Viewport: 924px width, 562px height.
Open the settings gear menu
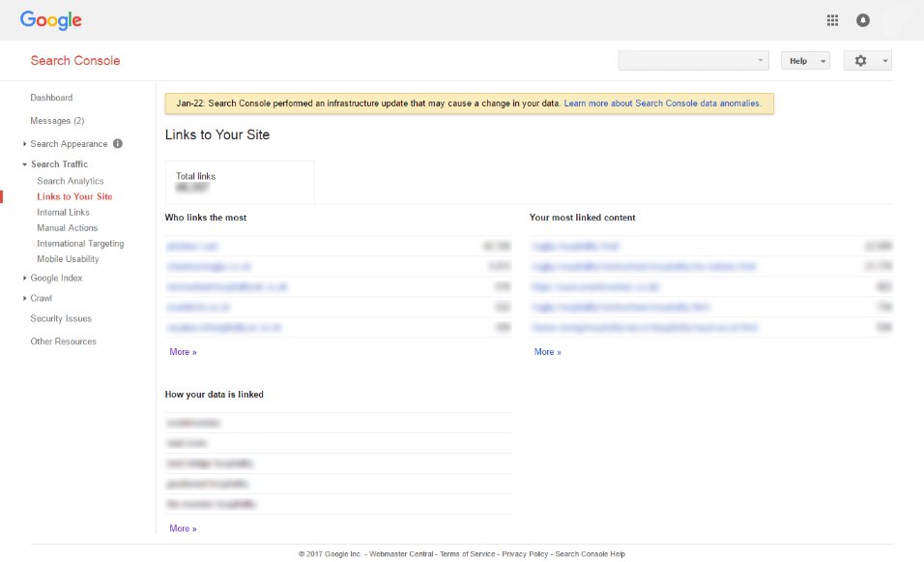[867, 61]
